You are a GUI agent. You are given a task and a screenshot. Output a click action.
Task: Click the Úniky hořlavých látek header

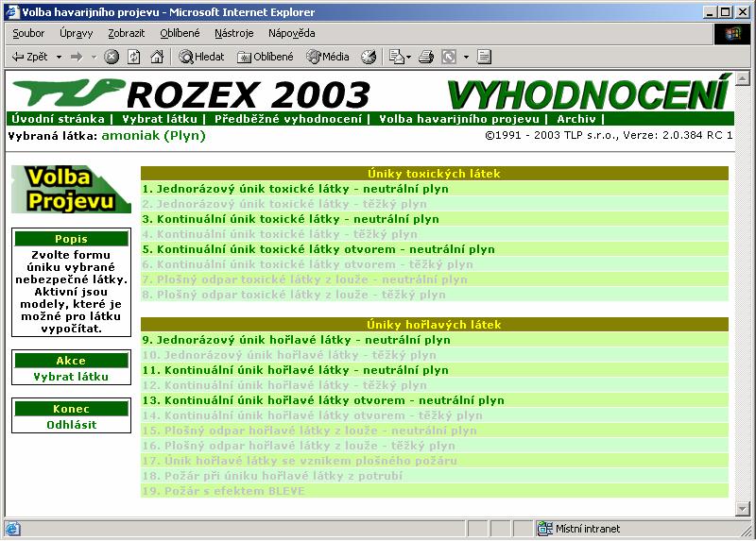coord(434,325)
